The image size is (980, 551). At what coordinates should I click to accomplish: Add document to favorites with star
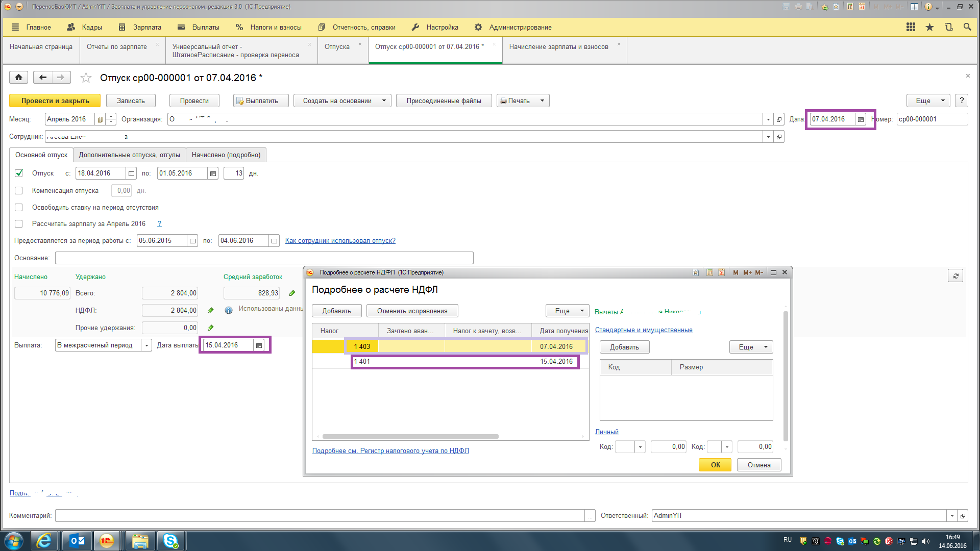click(x=86, y=78)
